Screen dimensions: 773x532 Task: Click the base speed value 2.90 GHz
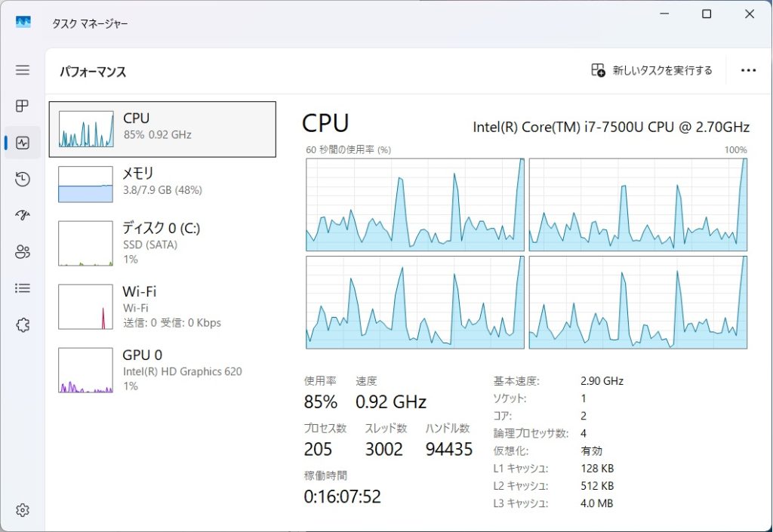click(x=602, y=381)
